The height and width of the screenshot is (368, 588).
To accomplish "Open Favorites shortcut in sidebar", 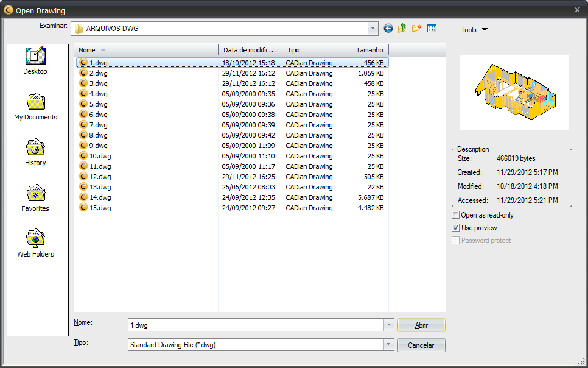I will pos(36,198).
